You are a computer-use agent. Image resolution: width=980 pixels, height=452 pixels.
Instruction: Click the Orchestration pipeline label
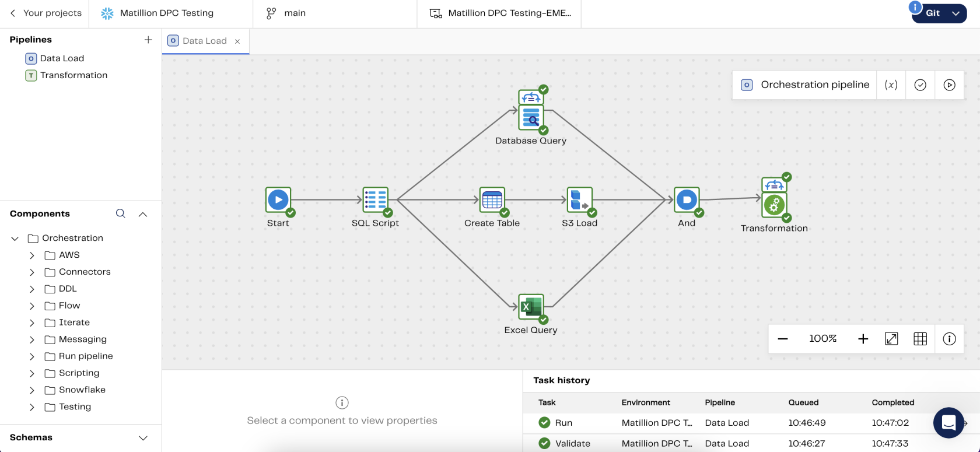point(815,85)
